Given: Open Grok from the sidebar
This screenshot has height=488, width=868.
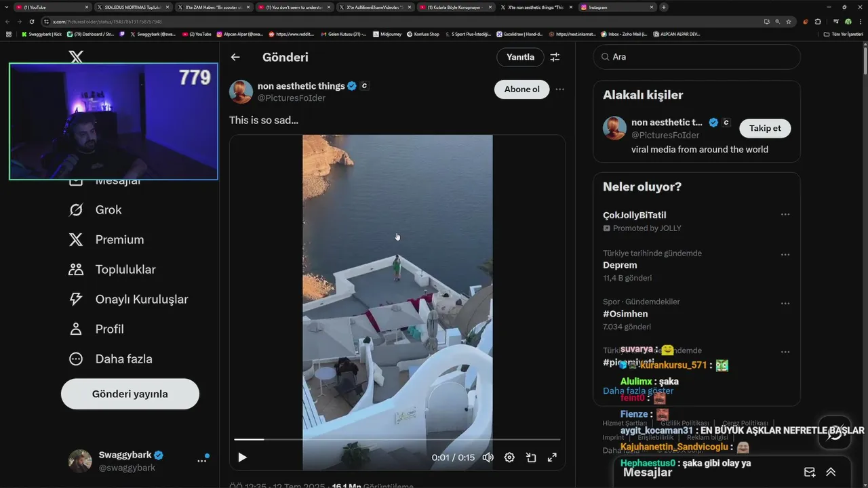Looking at the screenshot, I should pos(95,210).
